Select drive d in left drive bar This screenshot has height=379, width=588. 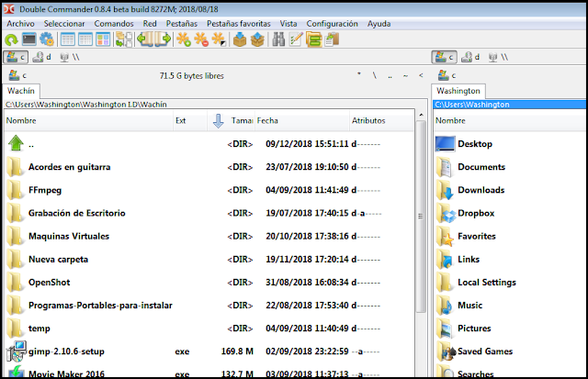coord(42,57)
